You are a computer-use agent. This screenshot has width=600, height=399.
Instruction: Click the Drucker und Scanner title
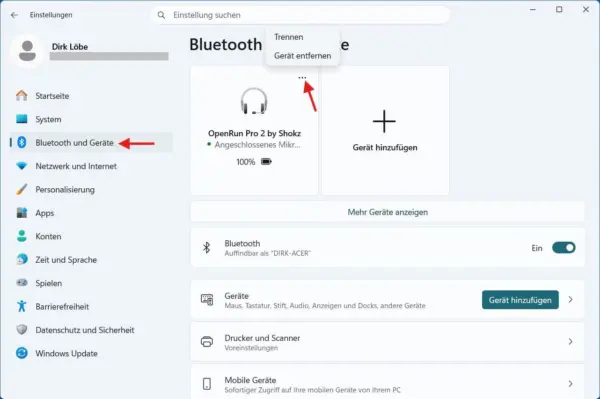click(x=262, y=338)
